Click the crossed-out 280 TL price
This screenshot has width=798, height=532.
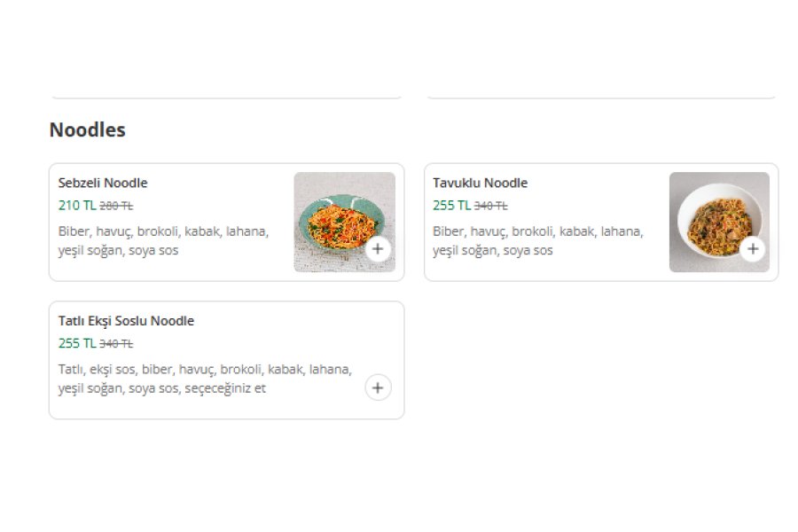(116, 206)
